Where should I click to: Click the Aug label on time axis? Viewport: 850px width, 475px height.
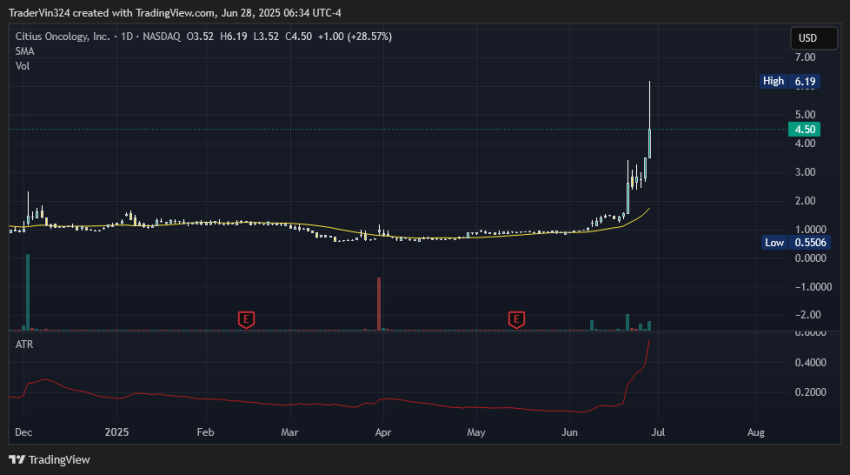pos(756,432)
